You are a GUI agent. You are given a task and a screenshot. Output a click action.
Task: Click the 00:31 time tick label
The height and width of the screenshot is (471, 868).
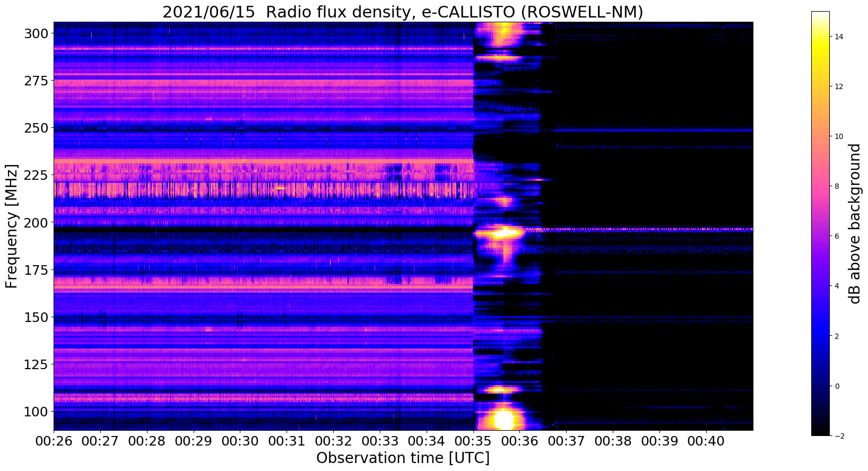pyautogui.click(x=287, y=441)
